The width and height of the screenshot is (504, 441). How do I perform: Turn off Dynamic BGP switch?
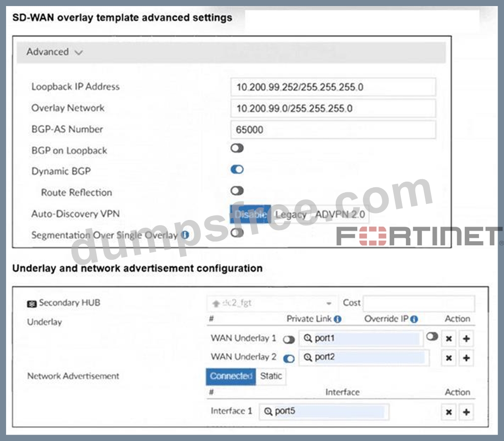point(237,169)
